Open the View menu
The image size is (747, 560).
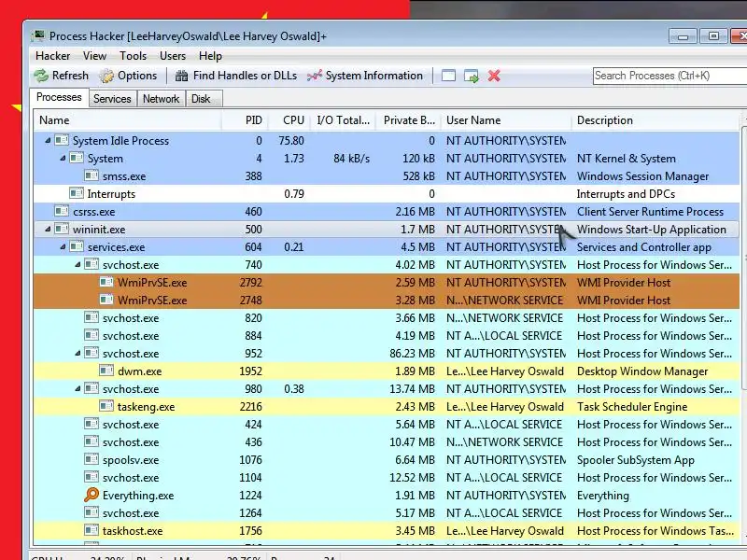point(94,56)
